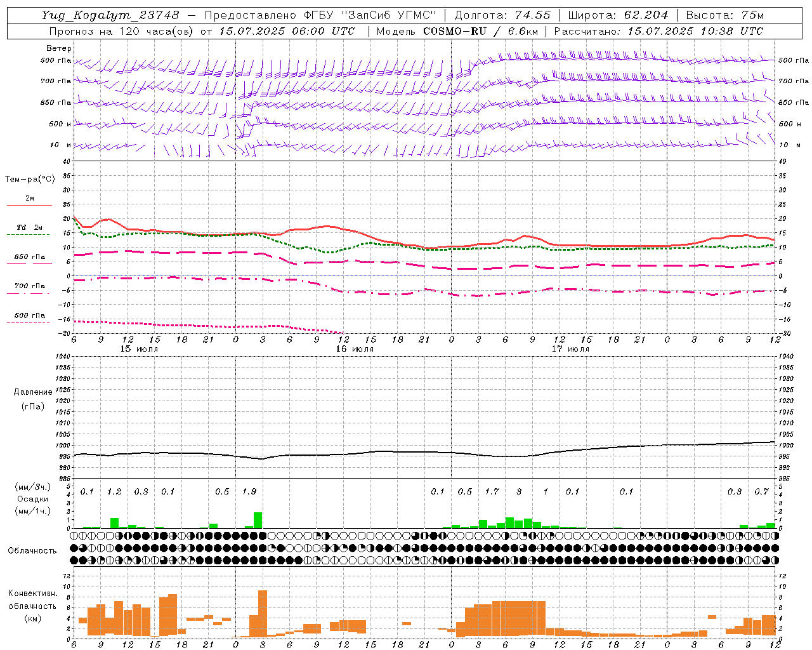Click the (мм/1ч.) precipitation unit label
The image size is (812, 650).
point(32,511)
